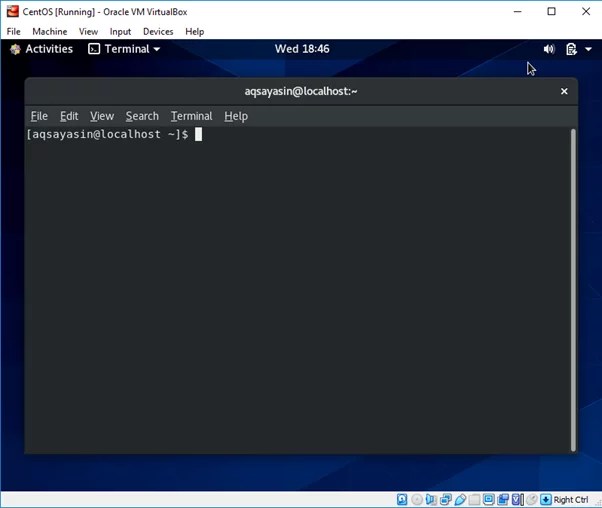This screenshot has width=602, height=508.
Task: Click the aqsayasin@localhost:~ title bar text
Action: click(301, 91)
